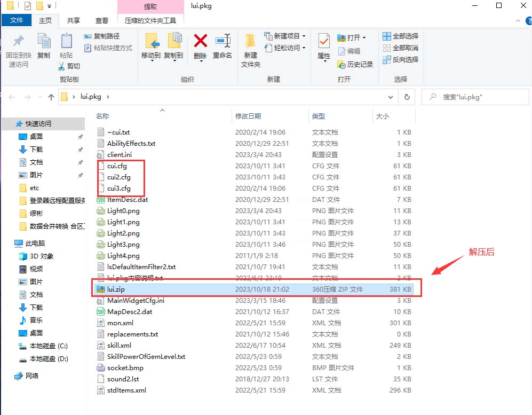This screenshot has height=415, width=532.
Task: Open the Open (打开) dropdown arrow
Action: click(x=364, y=37)
